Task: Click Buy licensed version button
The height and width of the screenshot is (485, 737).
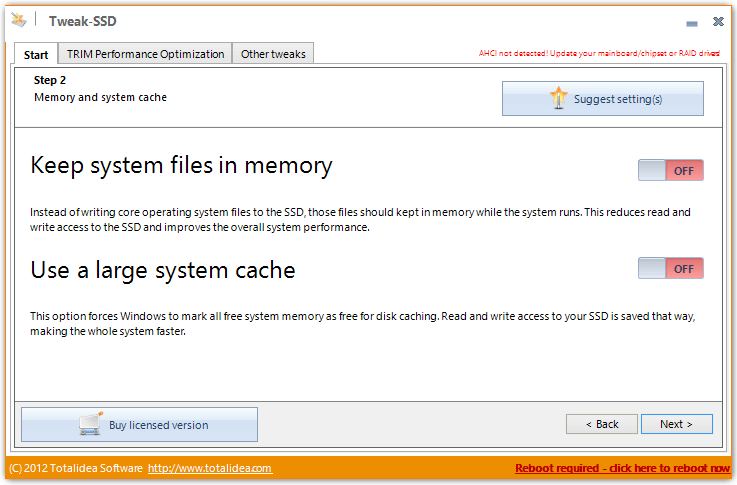Action: tap(140, 424)
